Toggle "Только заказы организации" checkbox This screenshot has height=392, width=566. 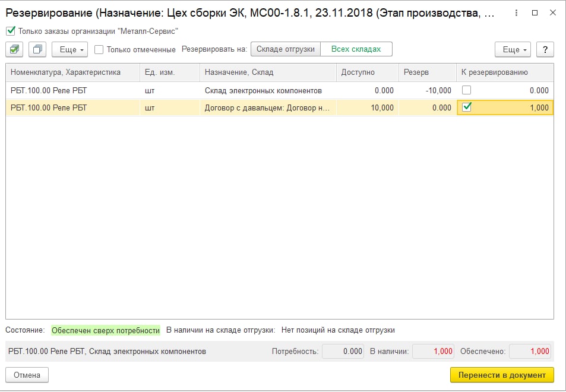point(11,31)
